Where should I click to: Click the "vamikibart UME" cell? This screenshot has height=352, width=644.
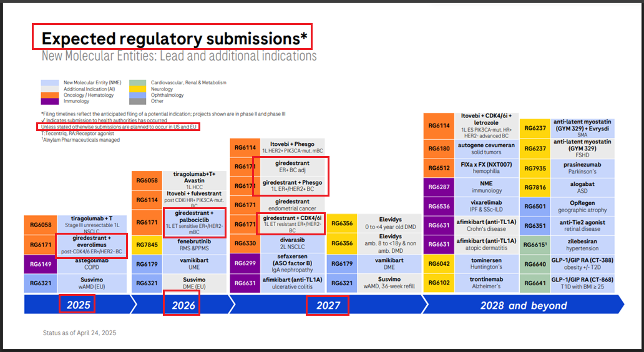[x=194, y=264]
